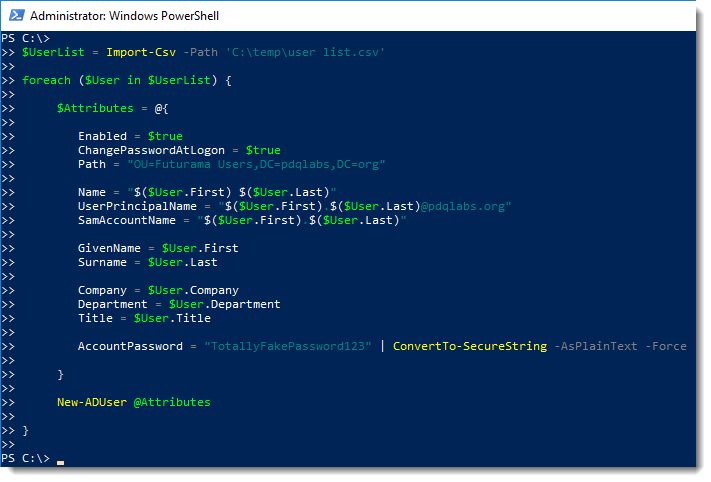Click the GivenName property line

[x=158, y=248]
